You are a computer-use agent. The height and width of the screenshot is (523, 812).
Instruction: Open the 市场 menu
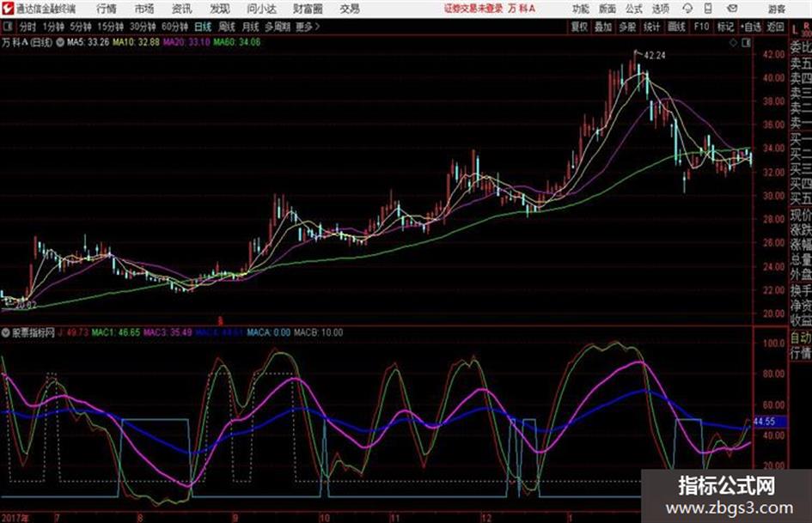click(144, 9)
